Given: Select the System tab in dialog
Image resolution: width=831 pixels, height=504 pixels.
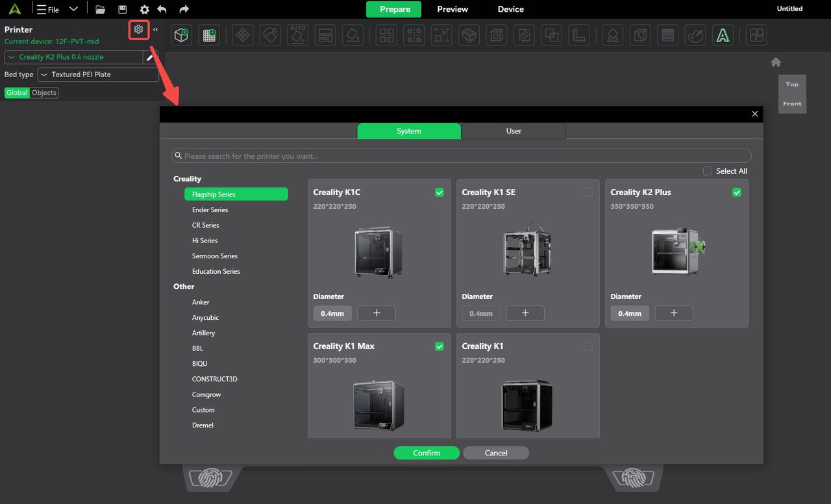Looking at the screenshot, I should click(409, 131).
